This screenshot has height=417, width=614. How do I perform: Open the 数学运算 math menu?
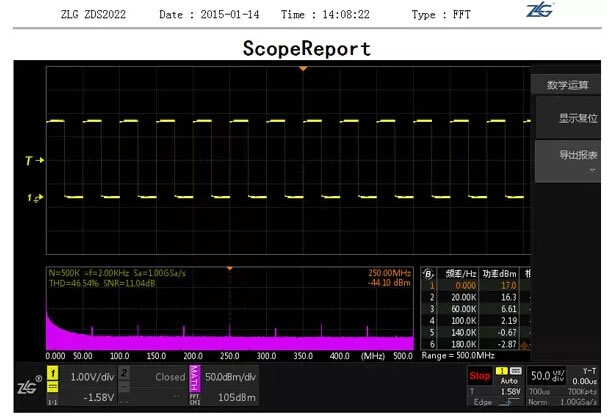569,84
